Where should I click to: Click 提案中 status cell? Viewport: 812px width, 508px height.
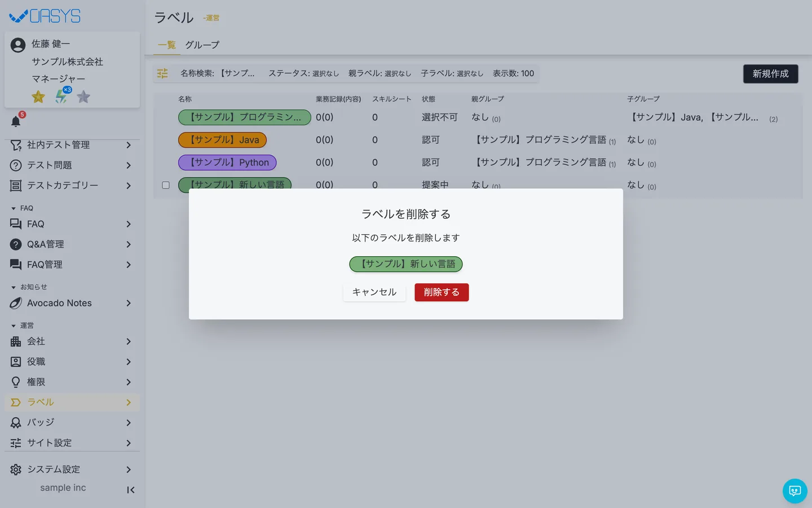[435, 185]
